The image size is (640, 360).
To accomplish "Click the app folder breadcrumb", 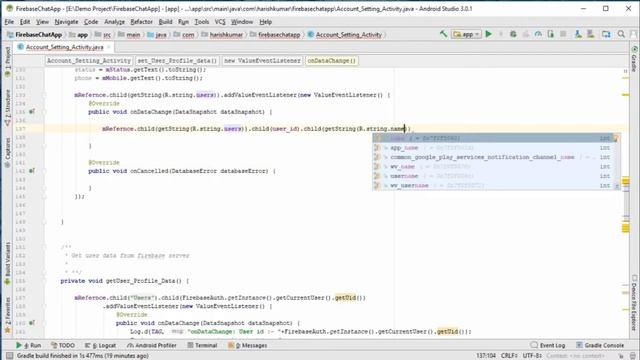I will [x=79, y=35].
